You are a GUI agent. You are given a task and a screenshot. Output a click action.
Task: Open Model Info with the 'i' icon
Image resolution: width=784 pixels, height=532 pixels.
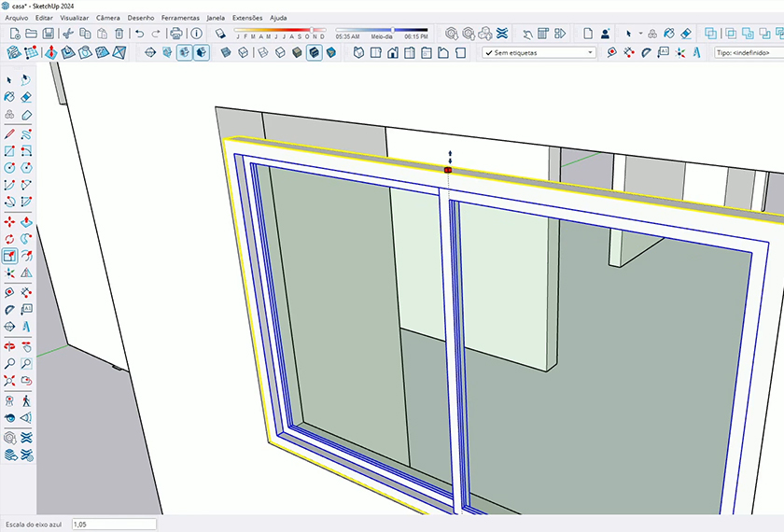(196, 34)
